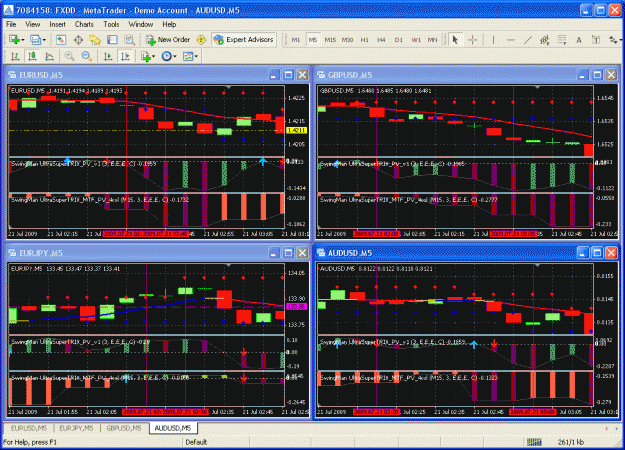The height and width of the screenshot is (450, 625).
Task: Open the Periods clock dropdown
Action: point(169,57)
